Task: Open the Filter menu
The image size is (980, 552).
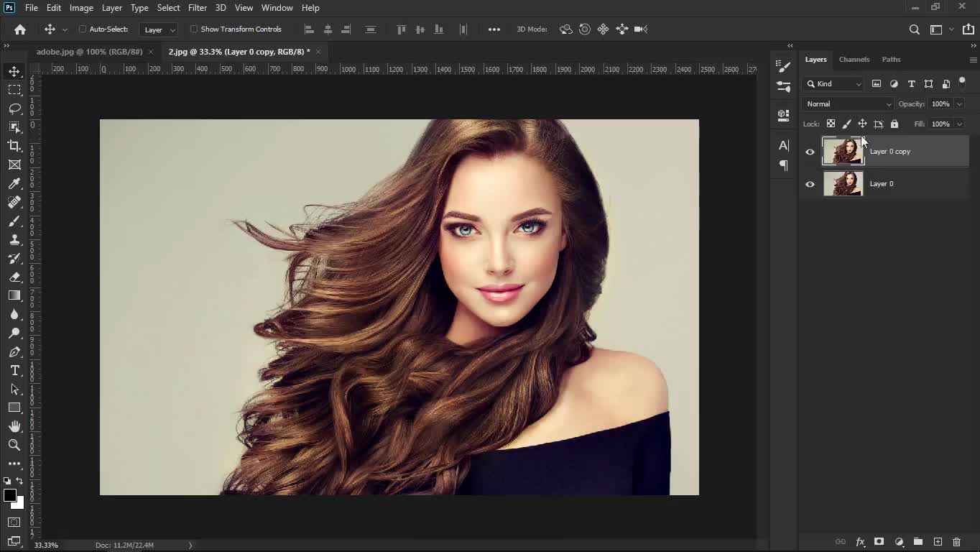Action: pyautogui.click(x=197, y=8)
